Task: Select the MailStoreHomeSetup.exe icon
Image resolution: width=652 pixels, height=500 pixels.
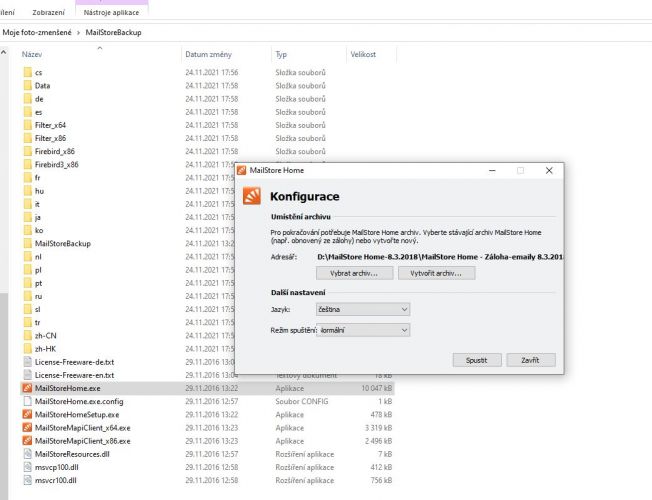Action: coord(27,414)
